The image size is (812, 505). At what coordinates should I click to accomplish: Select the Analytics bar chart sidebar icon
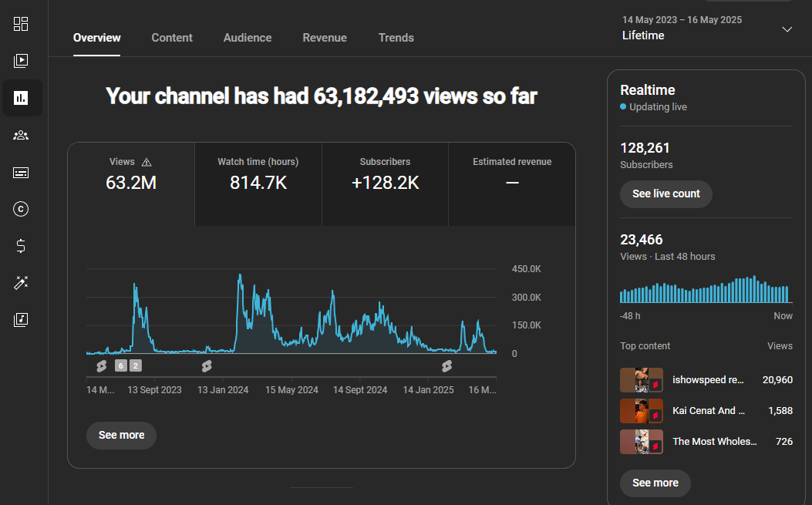coord(21,98)
